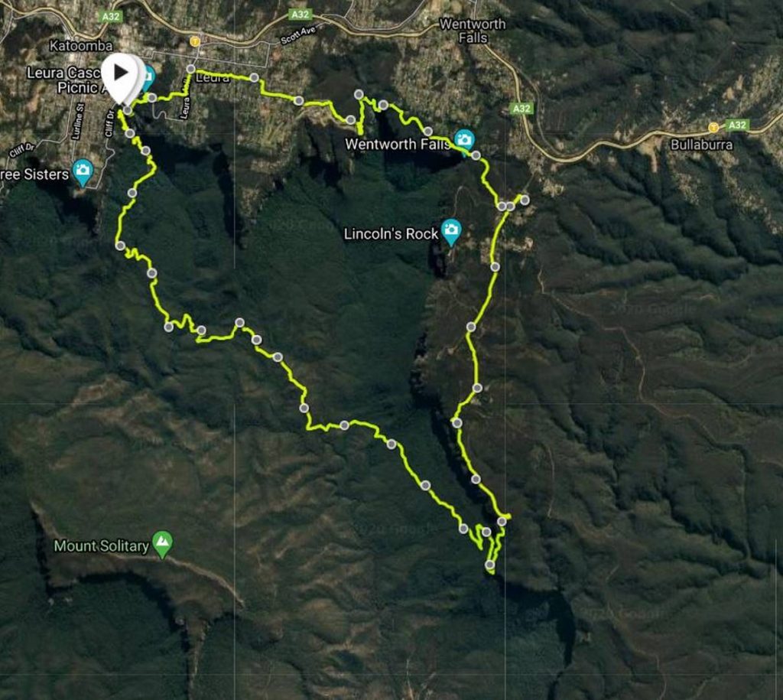783x700 pixels.
Task: Click the Wentworth Falls town label
Action: tap(473, 31)
